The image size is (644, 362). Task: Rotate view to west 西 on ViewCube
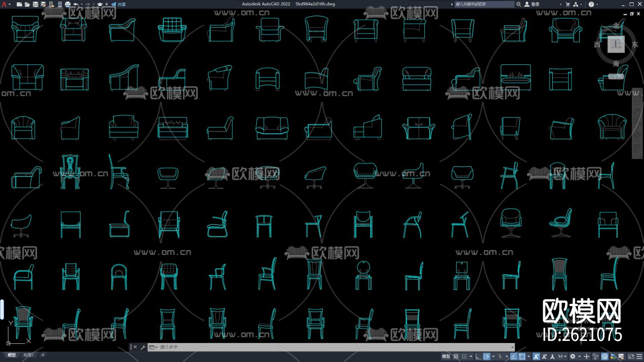pos(597,44)
